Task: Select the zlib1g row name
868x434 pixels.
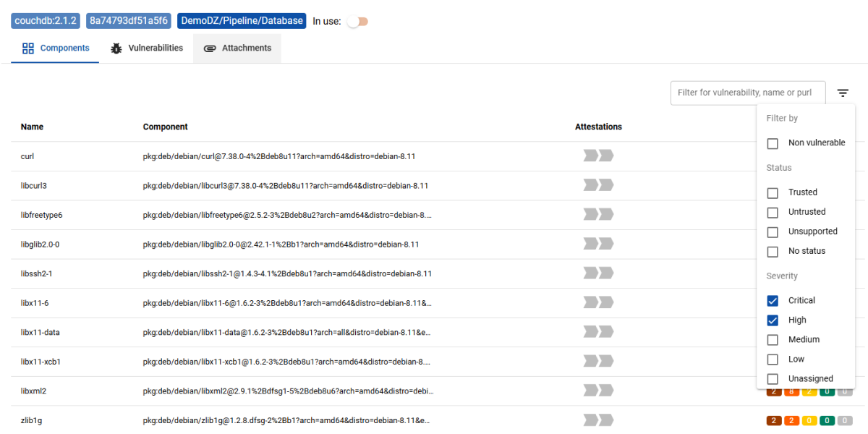Action: pos(32,420)
